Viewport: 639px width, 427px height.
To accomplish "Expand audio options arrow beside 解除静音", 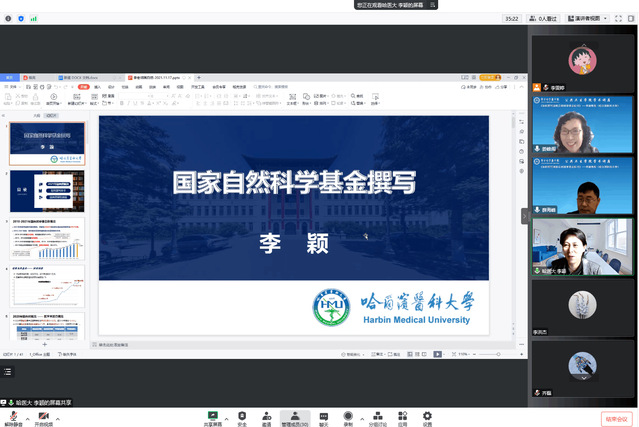I will pyautogui.click(x=28, y=414).
